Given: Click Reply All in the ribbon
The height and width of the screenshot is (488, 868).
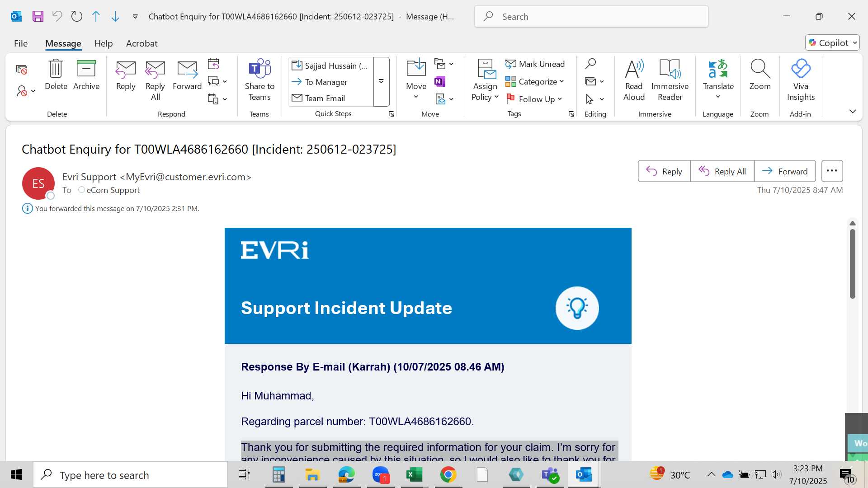Looking at the screenshot, I should point(155,80).
